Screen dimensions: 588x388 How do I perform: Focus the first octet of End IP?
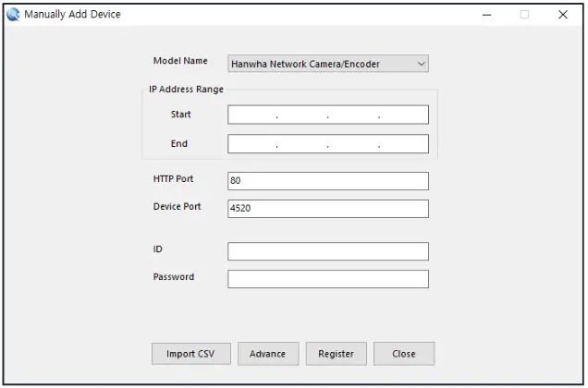point(252,144)
